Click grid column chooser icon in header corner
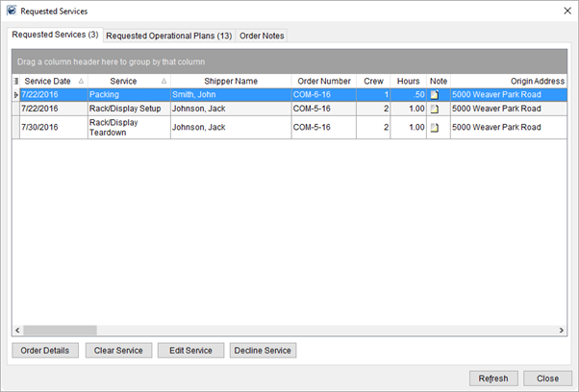 coord(15,82)
